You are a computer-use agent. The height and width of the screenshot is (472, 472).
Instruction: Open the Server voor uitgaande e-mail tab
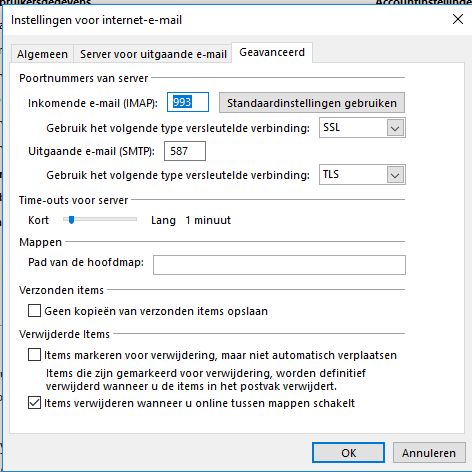click(x=153, y=54)
